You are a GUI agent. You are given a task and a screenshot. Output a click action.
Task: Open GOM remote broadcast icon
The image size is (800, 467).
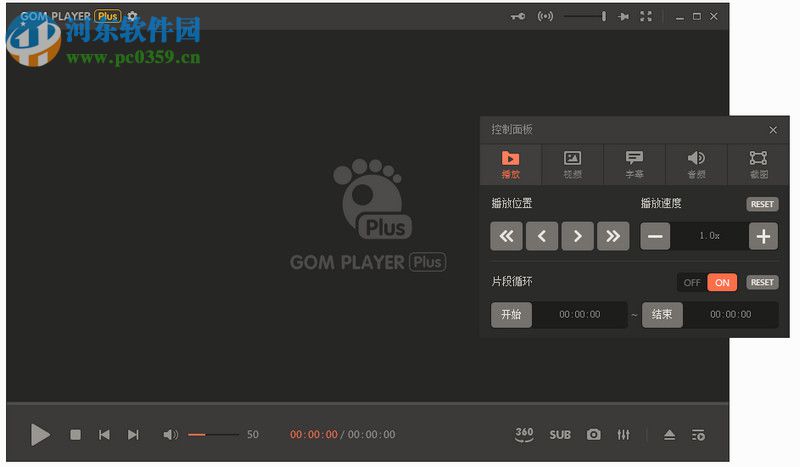[545, 16]
